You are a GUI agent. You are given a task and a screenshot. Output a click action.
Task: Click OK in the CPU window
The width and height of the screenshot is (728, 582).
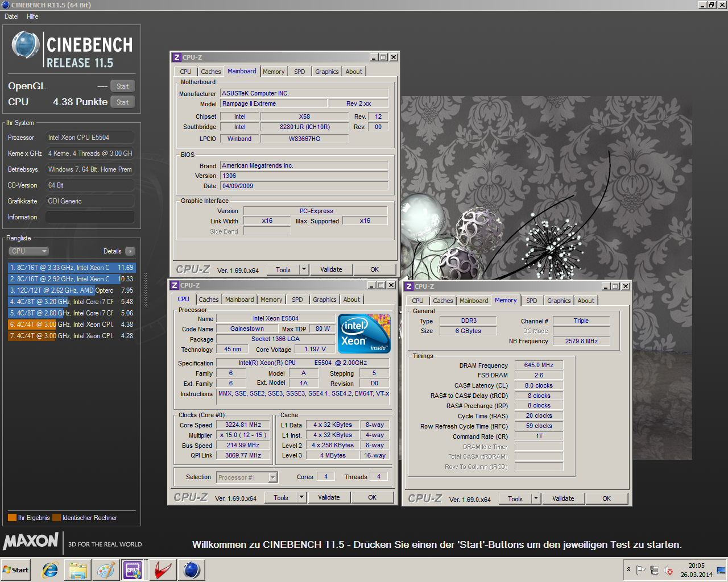click(x=372, y=497)
